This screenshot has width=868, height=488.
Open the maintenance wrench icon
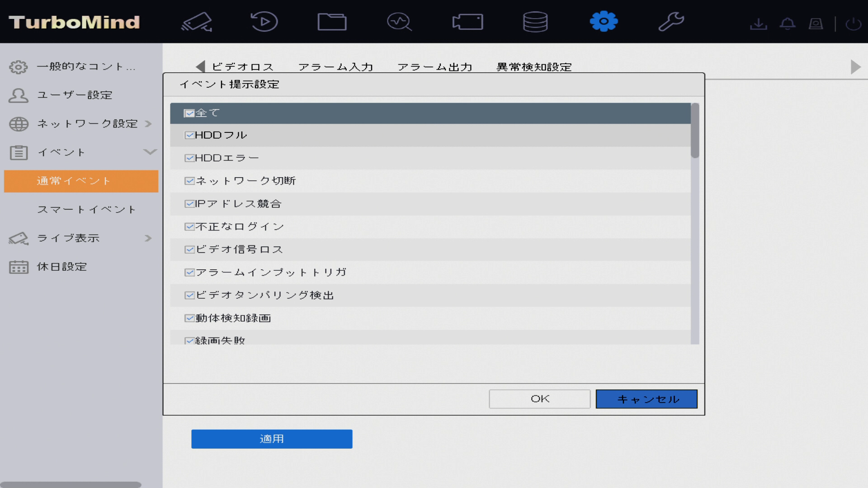[x=671, y=22]
